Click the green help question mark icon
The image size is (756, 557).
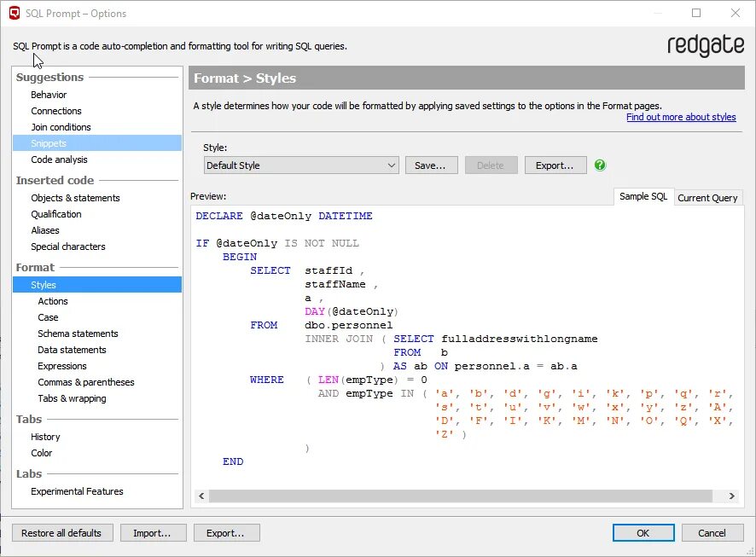tap(600, 165)
